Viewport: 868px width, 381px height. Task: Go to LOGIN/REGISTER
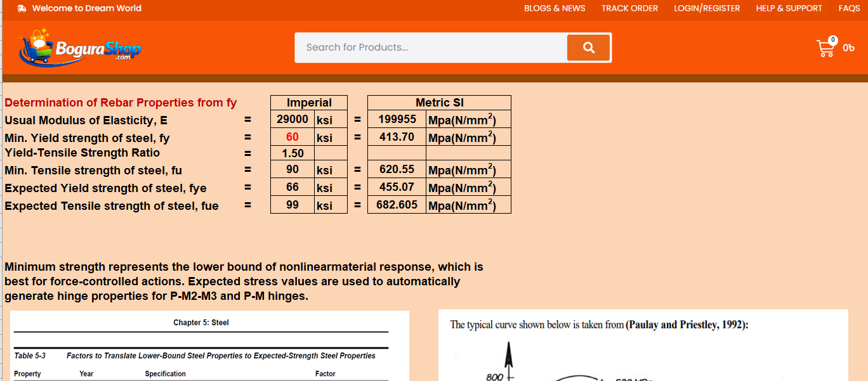click(707, 8)
